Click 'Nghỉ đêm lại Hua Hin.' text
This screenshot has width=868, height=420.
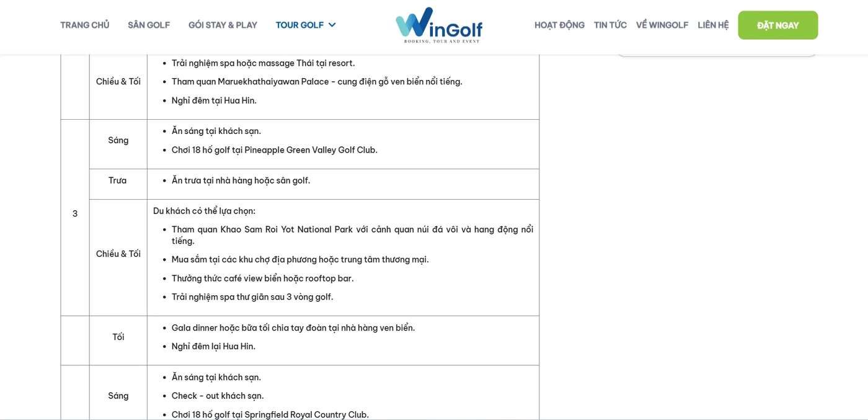pyautogui.click(x=213, y=346)
